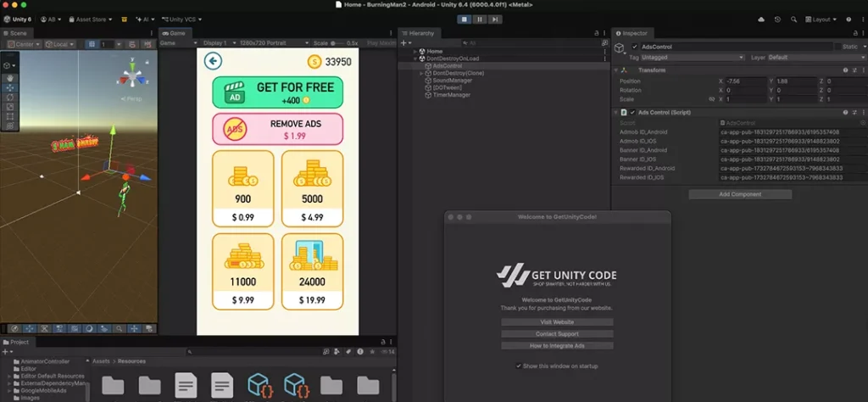Toggle the Scene grid visibility button
This screenshot has height=402, width=868.
[x=92, y=44]
